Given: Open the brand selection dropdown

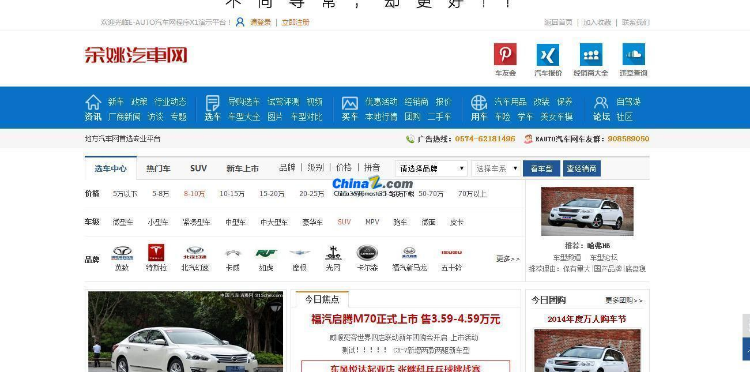Looking at the screenshot, I should coord(431,168).
